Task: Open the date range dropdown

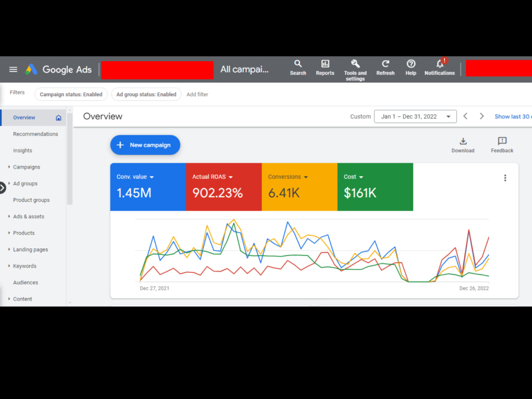Action: (x=415, y=117)
